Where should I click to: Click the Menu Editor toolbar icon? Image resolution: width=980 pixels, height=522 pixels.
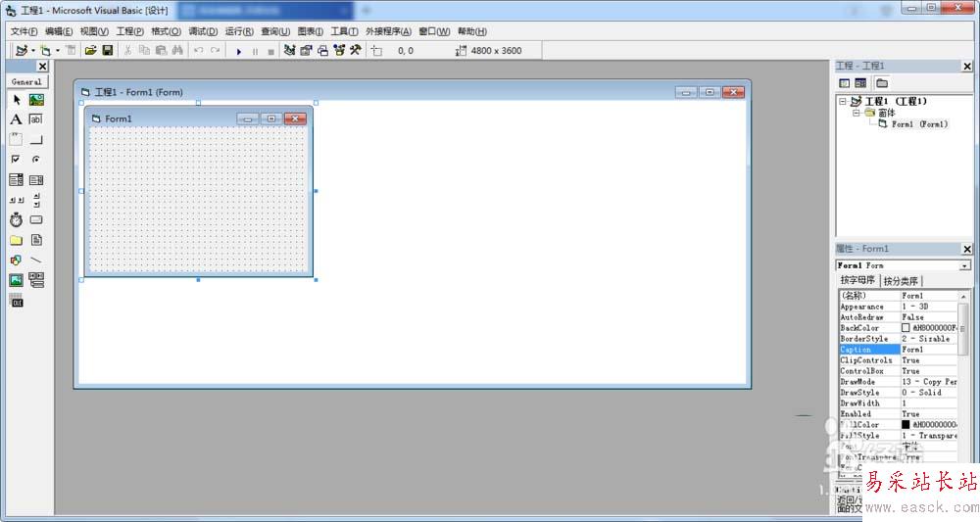click(x=71, y=51)
